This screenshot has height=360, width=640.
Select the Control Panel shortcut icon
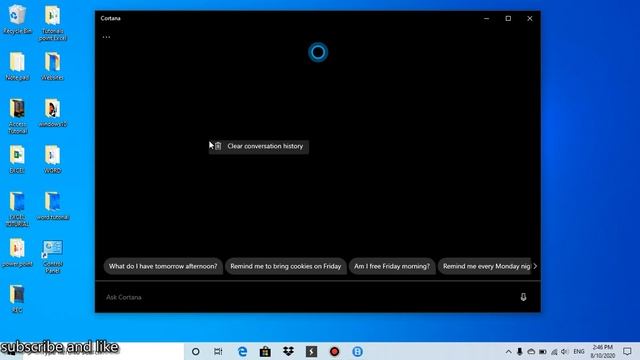coord(53,256)
